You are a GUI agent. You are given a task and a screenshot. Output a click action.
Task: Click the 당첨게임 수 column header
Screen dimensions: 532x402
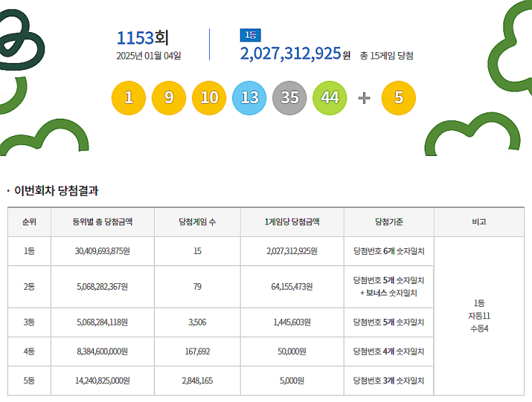click(197, 222)
